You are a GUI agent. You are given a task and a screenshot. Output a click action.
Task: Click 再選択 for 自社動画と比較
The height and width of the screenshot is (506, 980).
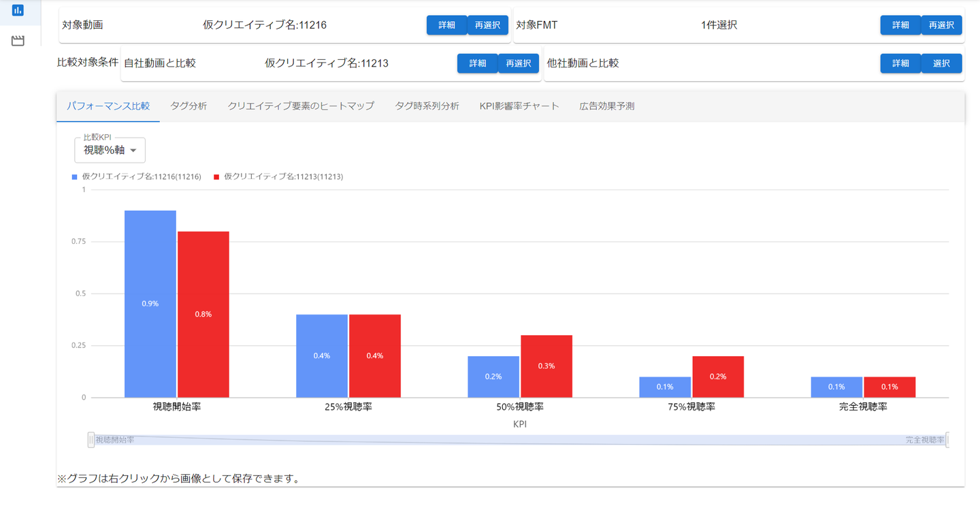pyautogui.click(x=518, y=63)
